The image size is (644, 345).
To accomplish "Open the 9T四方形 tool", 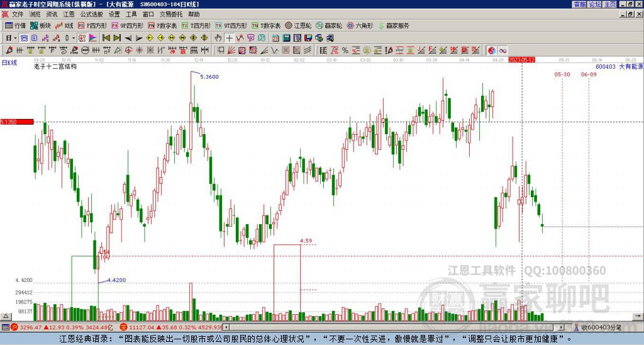I will 231,25.
